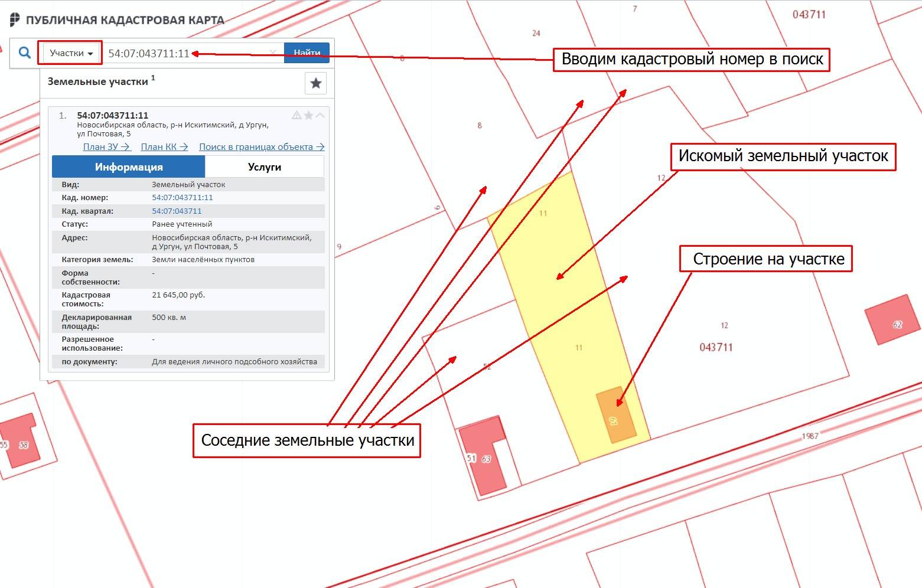922x588 pixels.
Task: Click the Вид value Земельный участок
Action: click(x=188, y=185)
